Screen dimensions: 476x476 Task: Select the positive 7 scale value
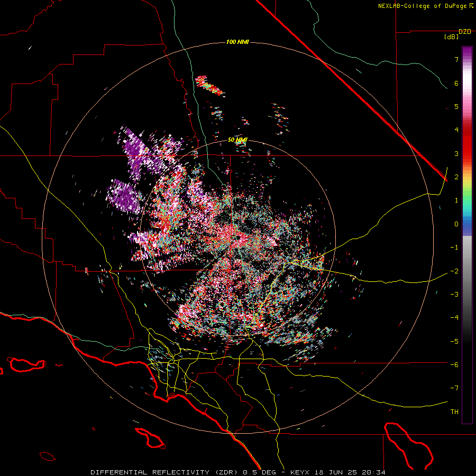pos(456,59)
